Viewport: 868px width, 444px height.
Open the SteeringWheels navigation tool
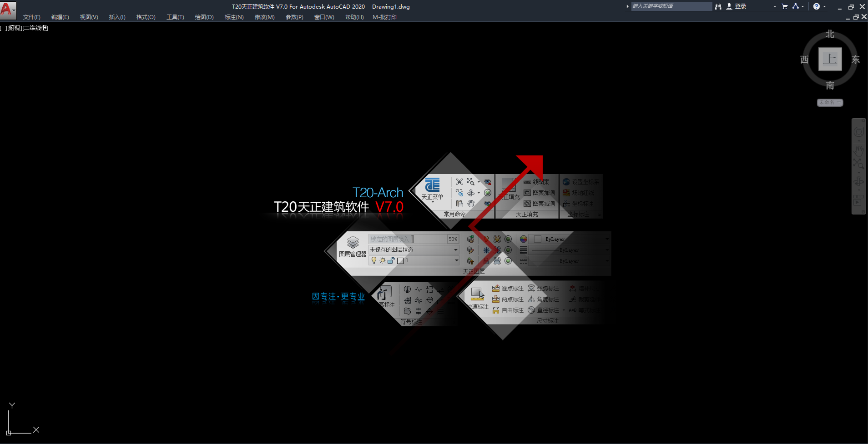tap(858, 132)
